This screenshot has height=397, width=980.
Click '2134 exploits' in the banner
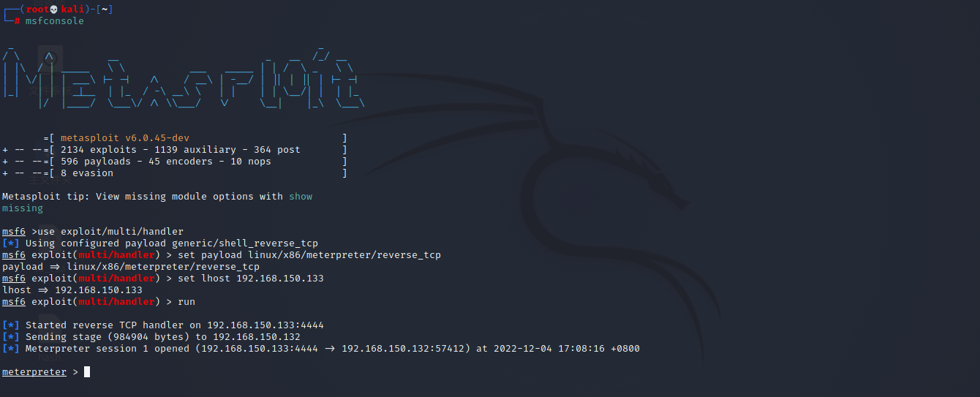click(99, 150)
